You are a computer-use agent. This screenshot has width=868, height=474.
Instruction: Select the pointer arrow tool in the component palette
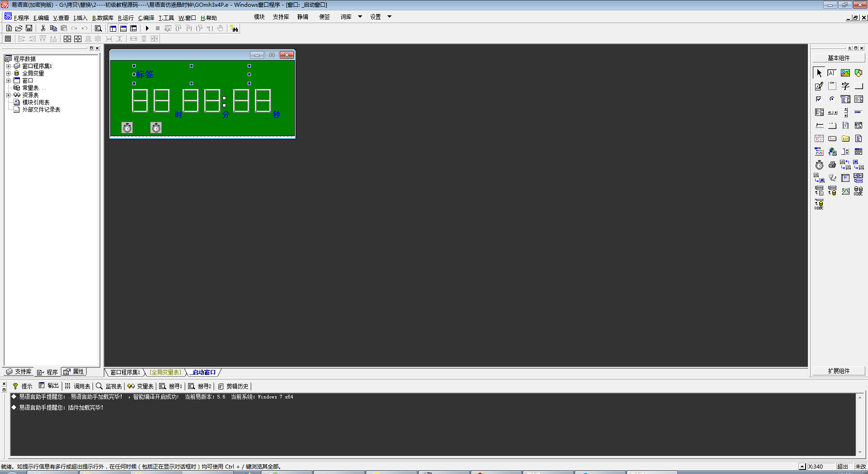819,73
